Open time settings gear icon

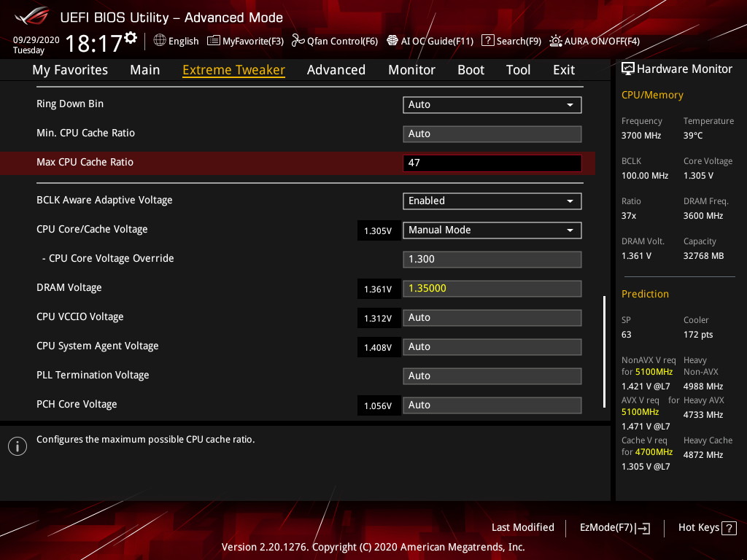131,38
